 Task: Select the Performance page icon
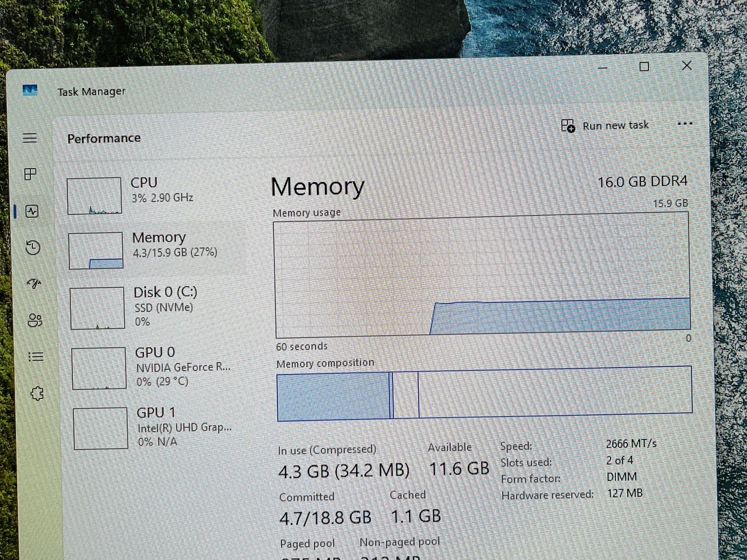[x=32, y=211]
